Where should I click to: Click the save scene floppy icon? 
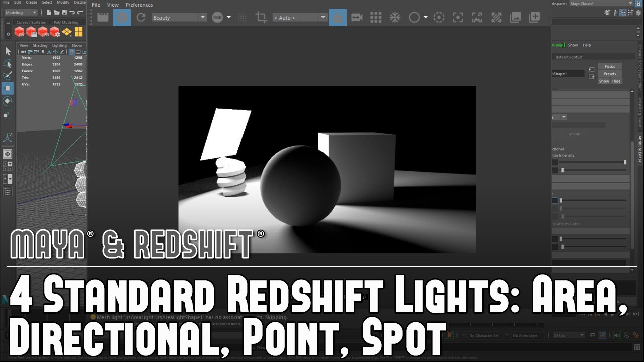pos(63,12)
